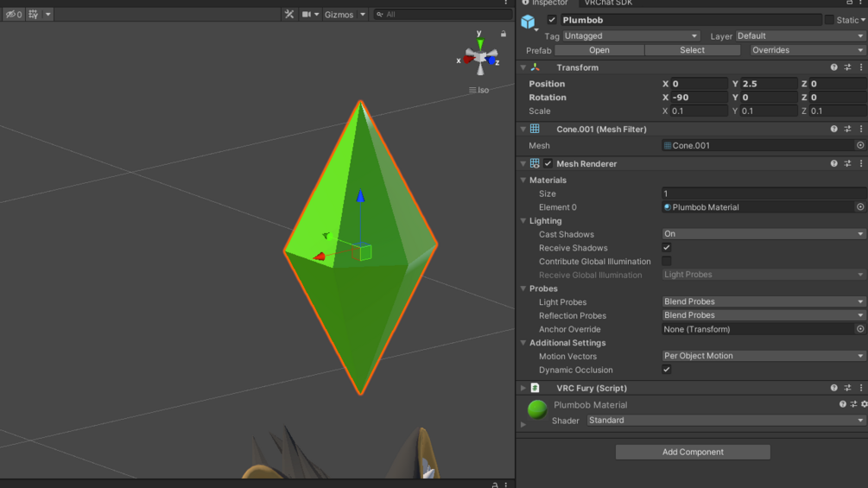Open the GameObject cube icon picker
The image size is (868, 488).
528,22
